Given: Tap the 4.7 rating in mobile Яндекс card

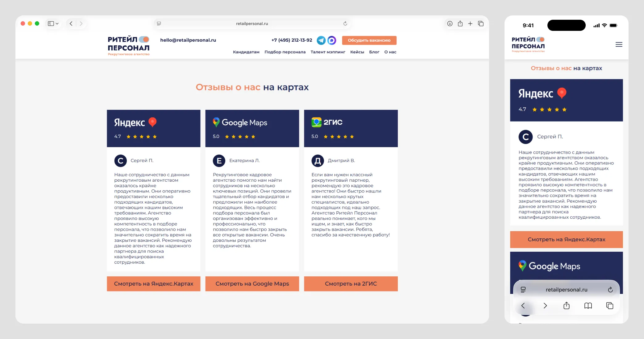Looking at the screenshot, I should (522, 109).
